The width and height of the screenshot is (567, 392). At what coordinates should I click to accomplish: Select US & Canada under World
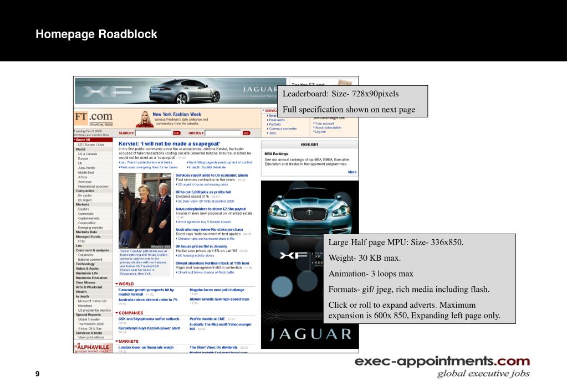[88, 154]
